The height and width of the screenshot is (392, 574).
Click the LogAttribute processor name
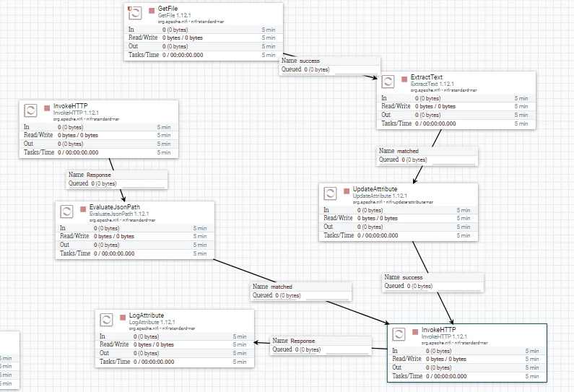point(147,315)
